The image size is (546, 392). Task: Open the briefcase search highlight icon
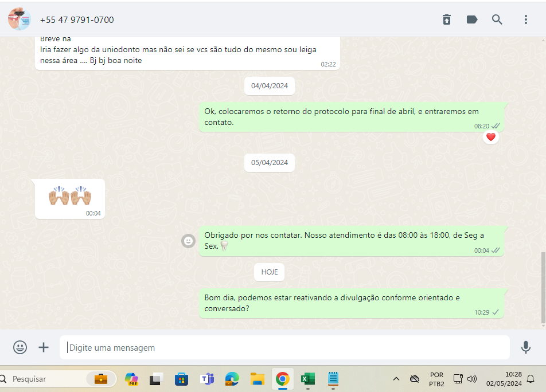pos(101,379)
